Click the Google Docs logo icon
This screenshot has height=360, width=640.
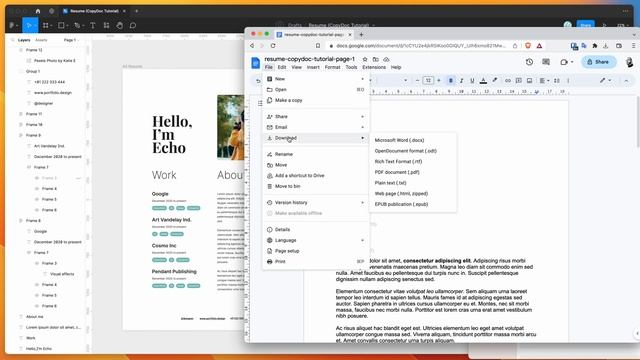click(x=256, y=62)
